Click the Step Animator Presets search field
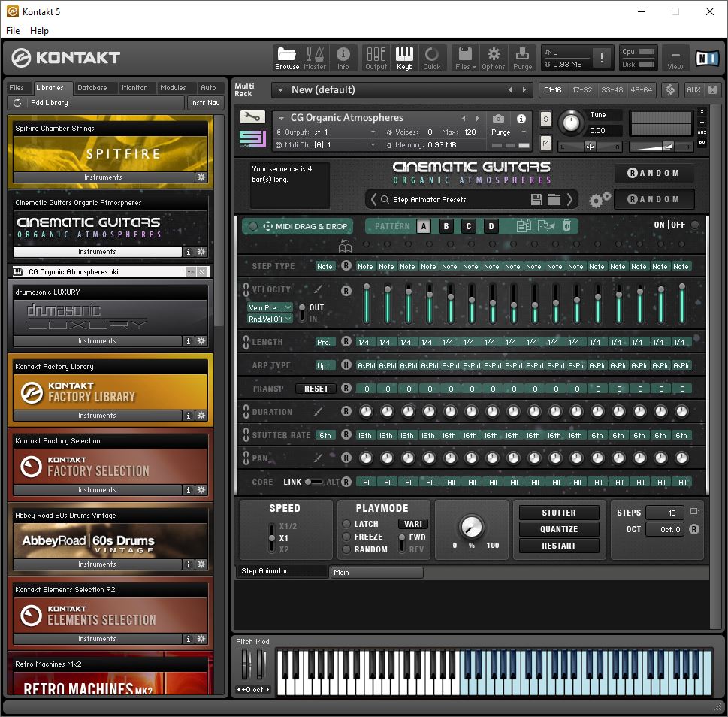The image size is (728, 717). 455,200
